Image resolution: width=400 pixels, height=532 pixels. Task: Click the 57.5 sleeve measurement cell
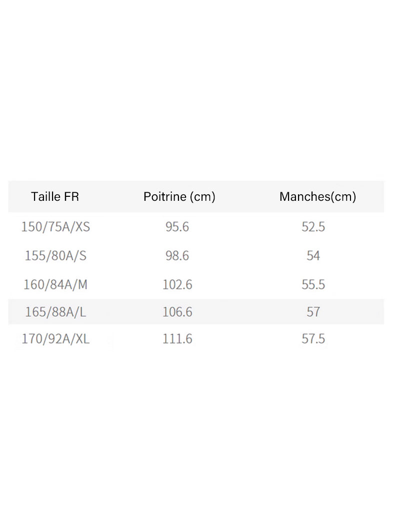(x=313, y=339)
